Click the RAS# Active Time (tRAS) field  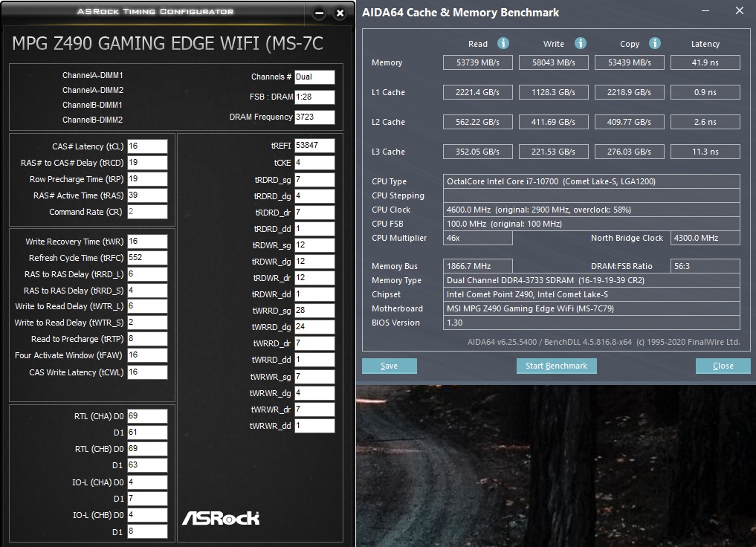147,195
